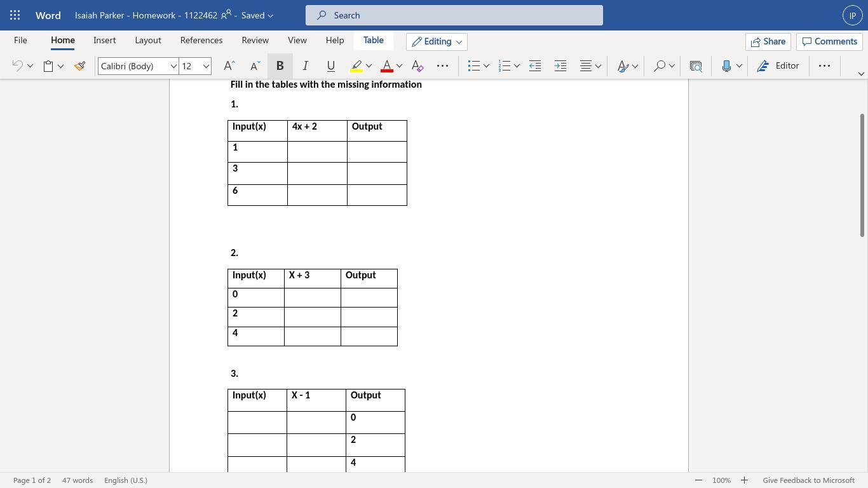Open the Table tab
The height and width of the screenshot is (488, 868).
point(373,40)
